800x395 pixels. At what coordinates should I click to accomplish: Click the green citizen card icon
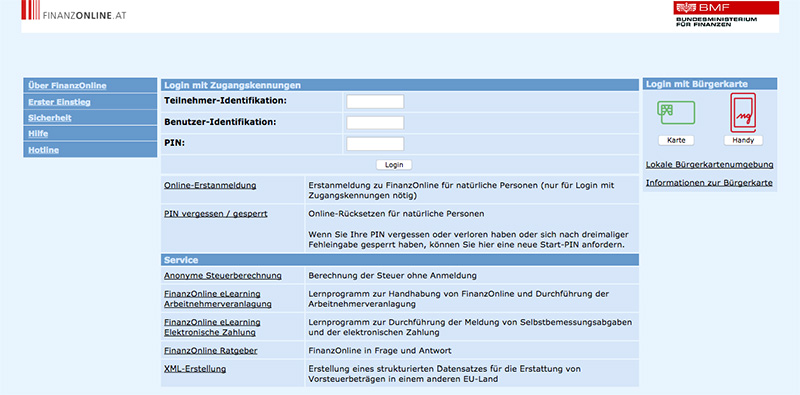point(676,113)
